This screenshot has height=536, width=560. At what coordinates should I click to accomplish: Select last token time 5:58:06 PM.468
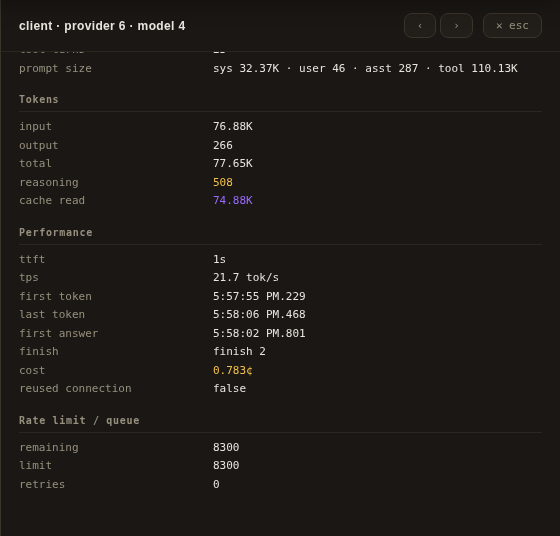259,314
